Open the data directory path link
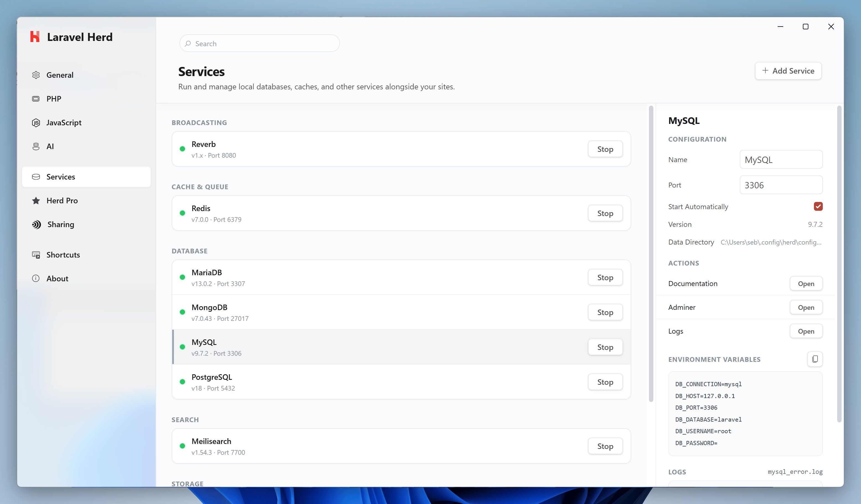Image resolution: width=861 pixels, height=504 pixels. pyautogui.click(x=771, y=242)
